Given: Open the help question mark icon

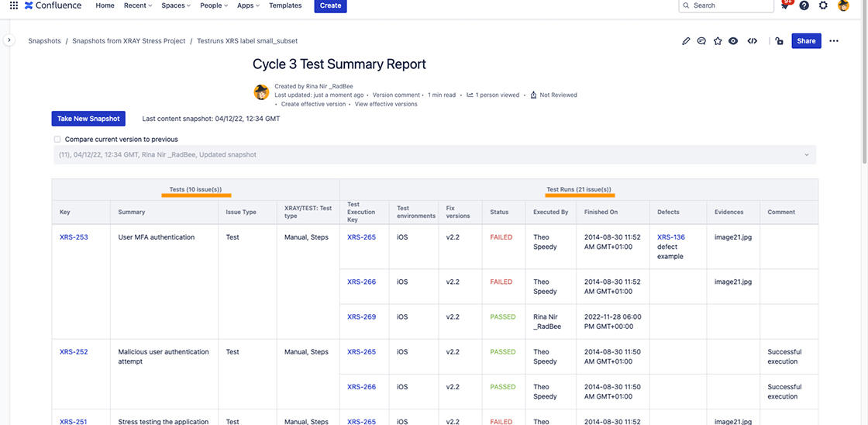Looking at the screenshot, I should point(804,5).
